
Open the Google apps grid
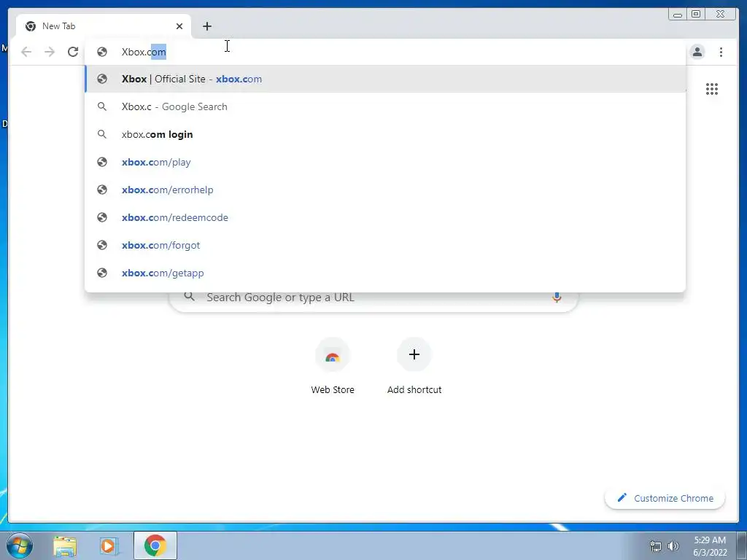coord(712,89)
